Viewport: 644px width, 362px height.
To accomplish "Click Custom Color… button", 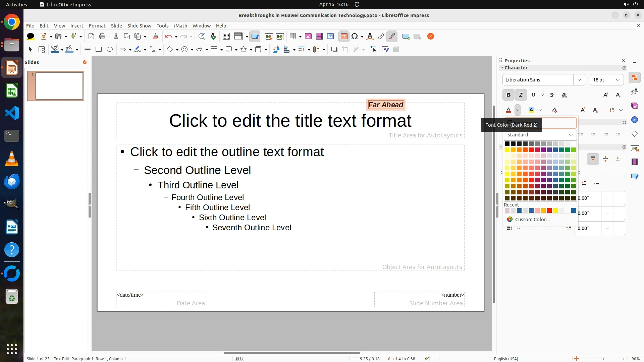I will pos(532,220).
